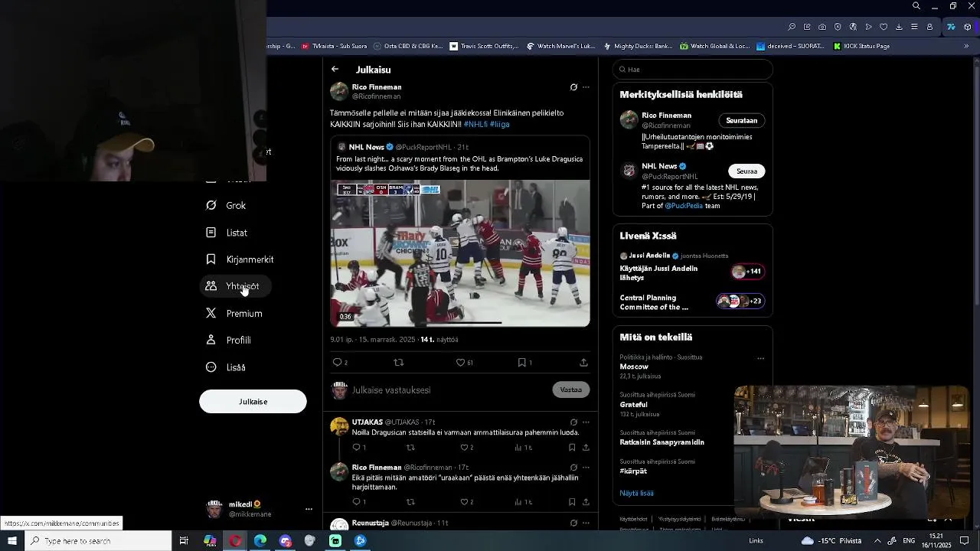The width and height of the screenshot is (980, 551).
Task: Focus the Julkaise vastauksesi reply field
Action: (450, 390)
